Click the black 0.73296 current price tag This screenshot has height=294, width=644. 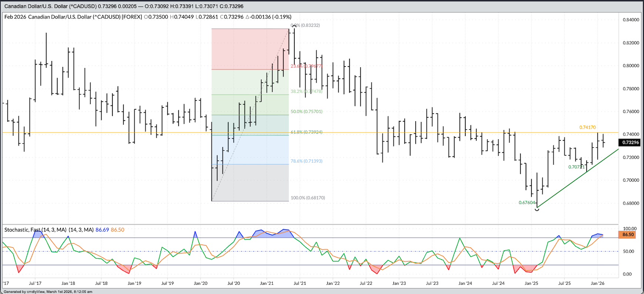tap(630, 143)
